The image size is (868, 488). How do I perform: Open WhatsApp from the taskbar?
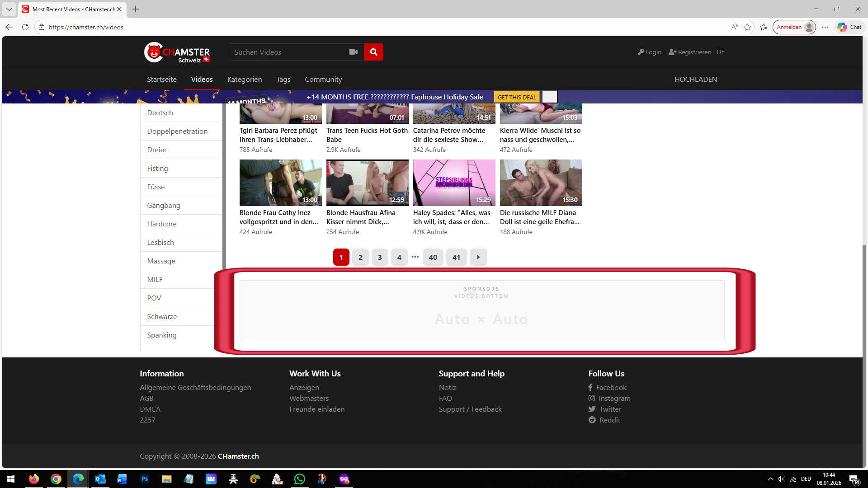point(300,479)
